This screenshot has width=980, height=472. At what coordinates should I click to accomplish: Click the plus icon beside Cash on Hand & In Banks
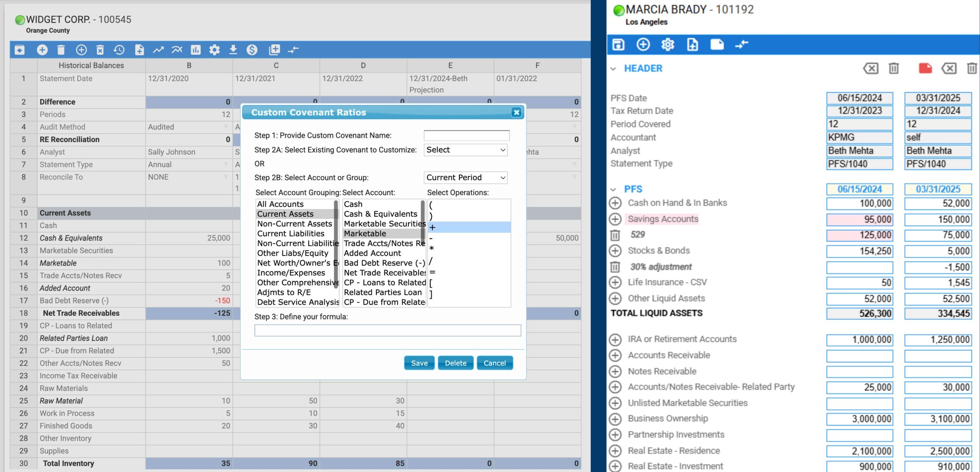(615, 203)
